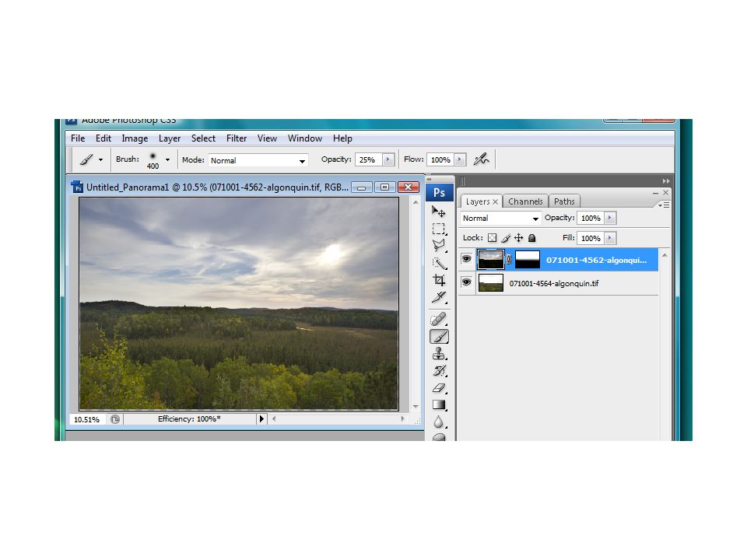Select the Crop tool
Image resolution: width=747 pixels, height=560 pixels.
pos(438,280)
